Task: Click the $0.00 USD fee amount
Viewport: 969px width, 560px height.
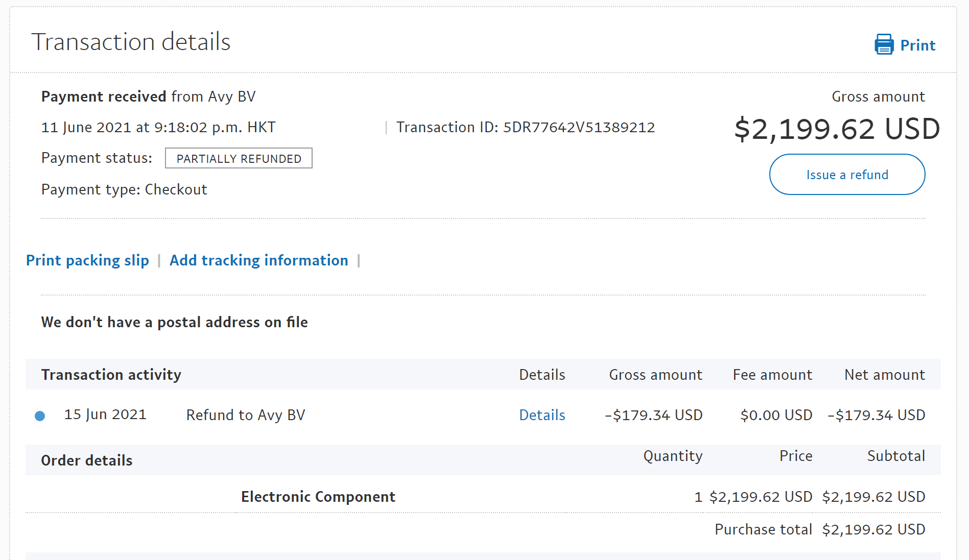Action: 776,415
